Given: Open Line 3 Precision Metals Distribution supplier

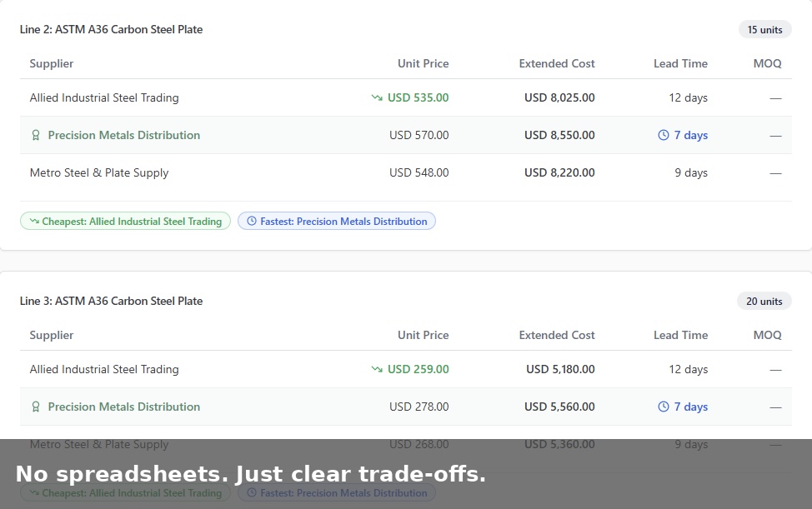Looking at the screenshot, I should 124,407.
